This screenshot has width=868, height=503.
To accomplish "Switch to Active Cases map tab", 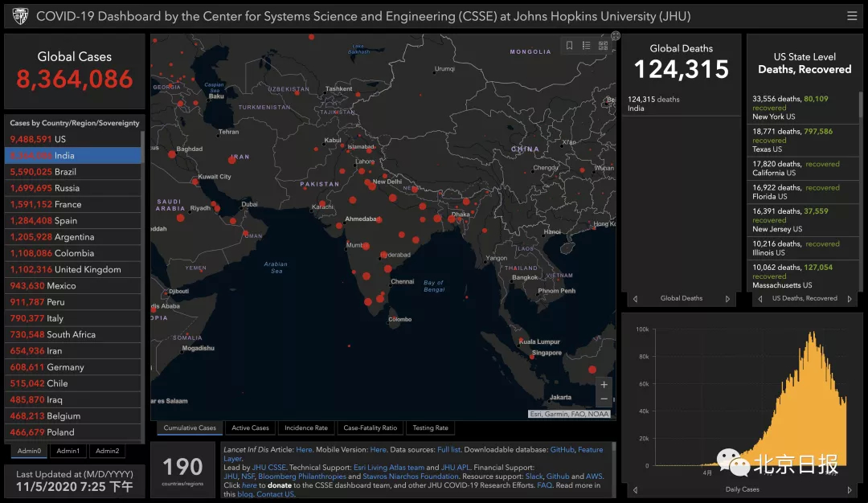I will [x=250, y=427].
